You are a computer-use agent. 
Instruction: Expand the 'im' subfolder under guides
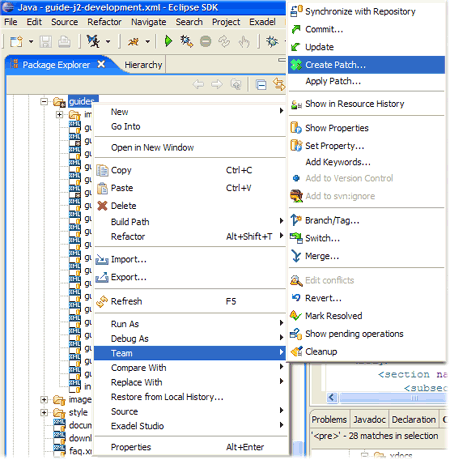pos(59,115)
